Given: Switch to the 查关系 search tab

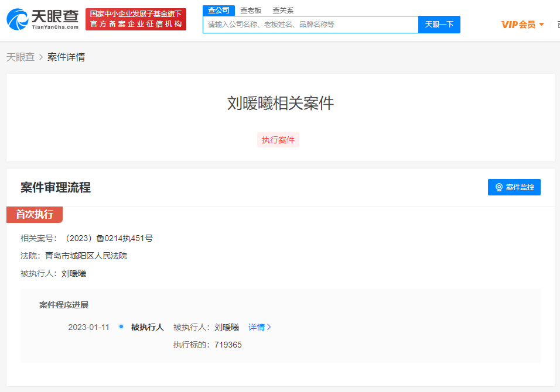Looking at the screenshot, I should (x=283, y=10).
